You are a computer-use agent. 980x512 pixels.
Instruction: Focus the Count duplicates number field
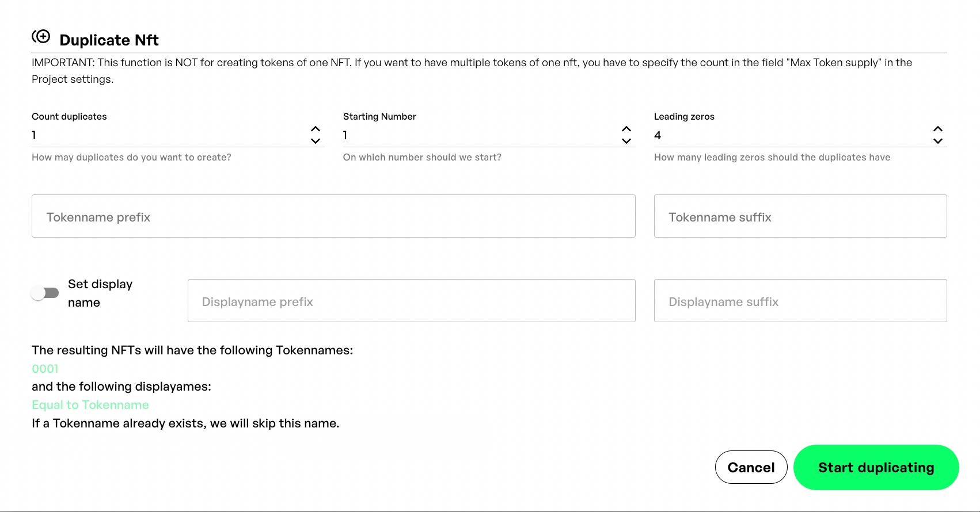click(x=167, y=135)
